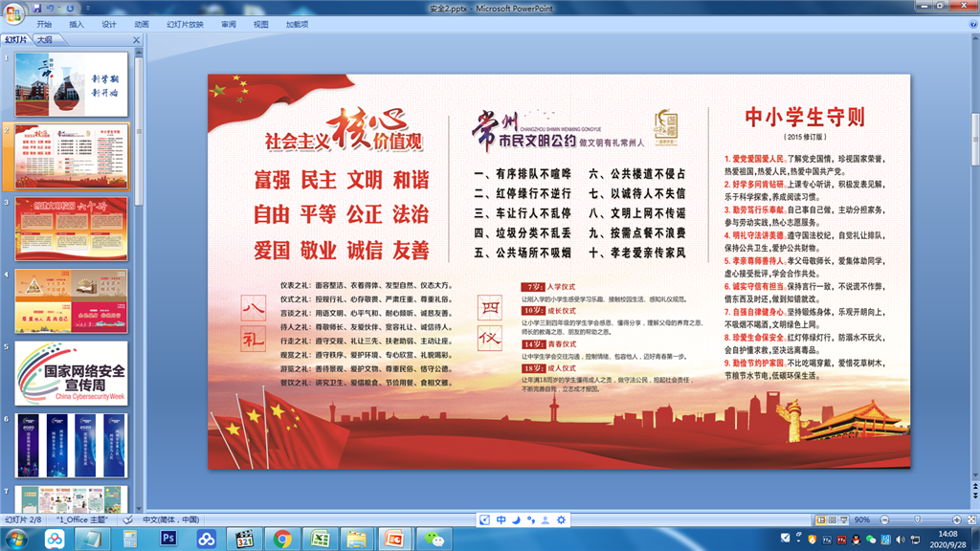980x551 pixels.
Task: Select slide 6 blue banners thumbnail
Action: 71,446
